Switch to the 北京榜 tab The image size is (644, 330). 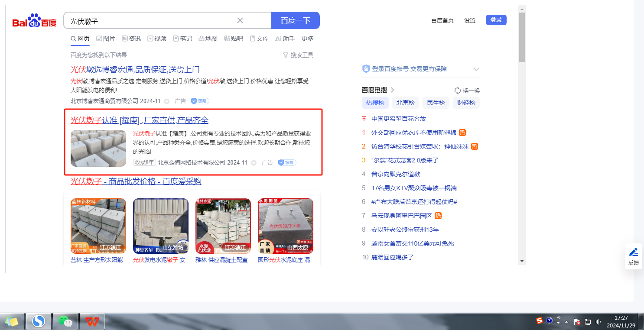tap(406, 103)
